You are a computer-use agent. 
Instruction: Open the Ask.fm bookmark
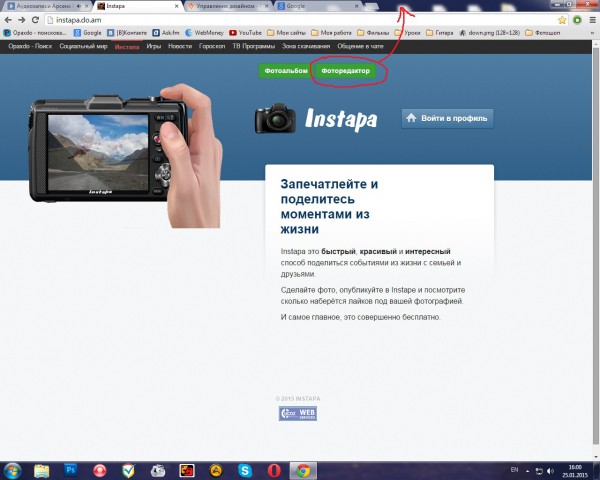pyautogui.click(x=166, y=33)
